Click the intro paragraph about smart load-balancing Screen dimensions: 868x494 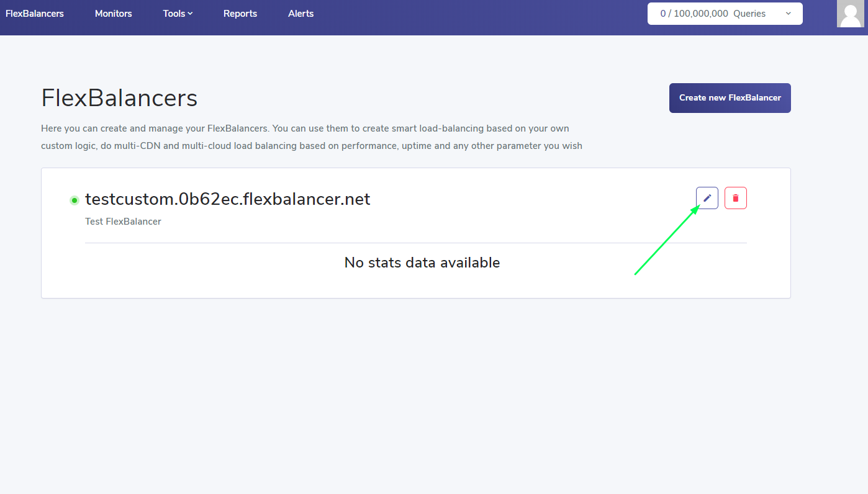[x=311, y=137]
